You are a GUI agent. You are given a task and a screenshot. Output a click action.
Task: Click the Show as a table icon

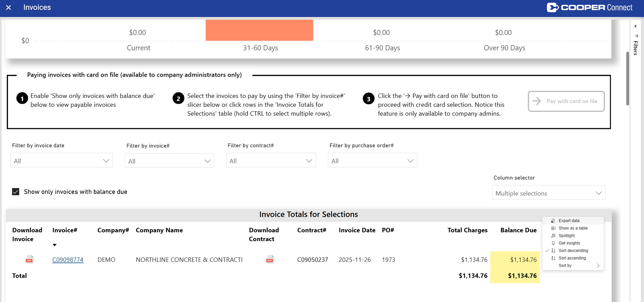(553, 228)
